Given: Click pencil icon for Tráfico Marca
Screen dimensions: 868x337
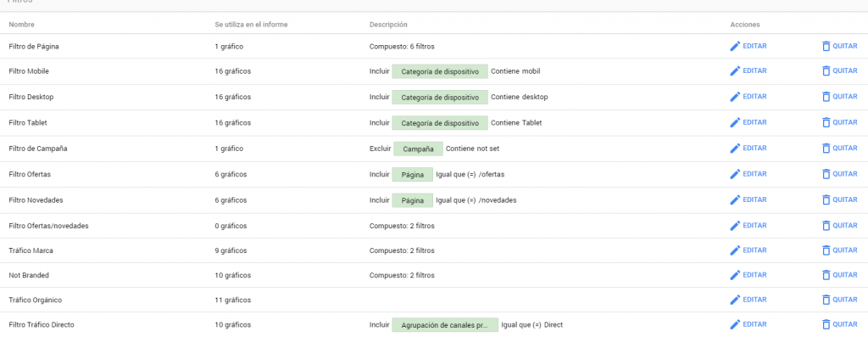Looking at the screenshot, I should click(735, 250).
